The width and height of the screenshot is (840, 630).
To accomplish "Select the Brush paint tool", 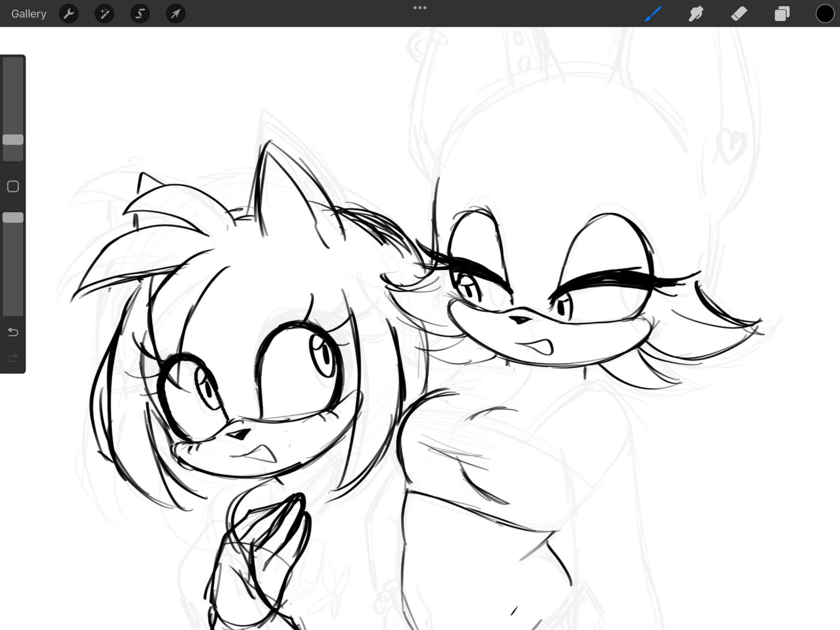I will point(653,14).
